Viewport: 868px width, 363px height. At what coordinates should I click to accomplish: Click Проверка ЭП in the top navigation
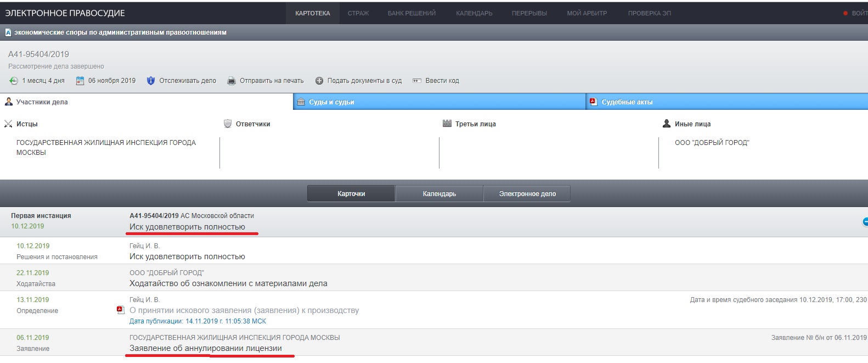coord(649,13)
